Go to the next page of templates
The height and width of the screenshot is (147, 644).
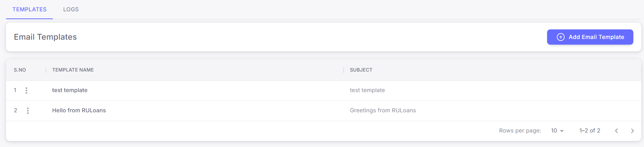(632, 131)
